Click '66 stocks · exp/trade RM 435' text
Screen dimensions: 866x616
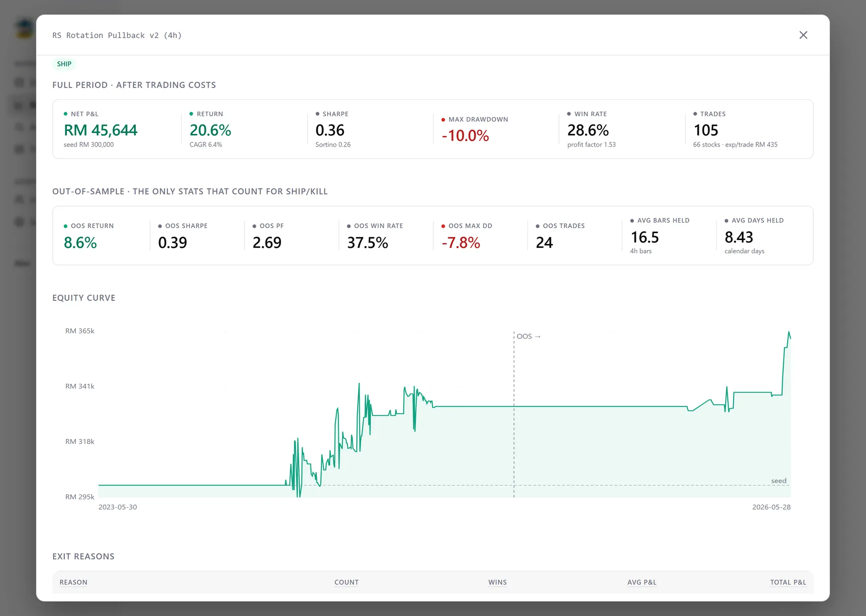point(735,145)
